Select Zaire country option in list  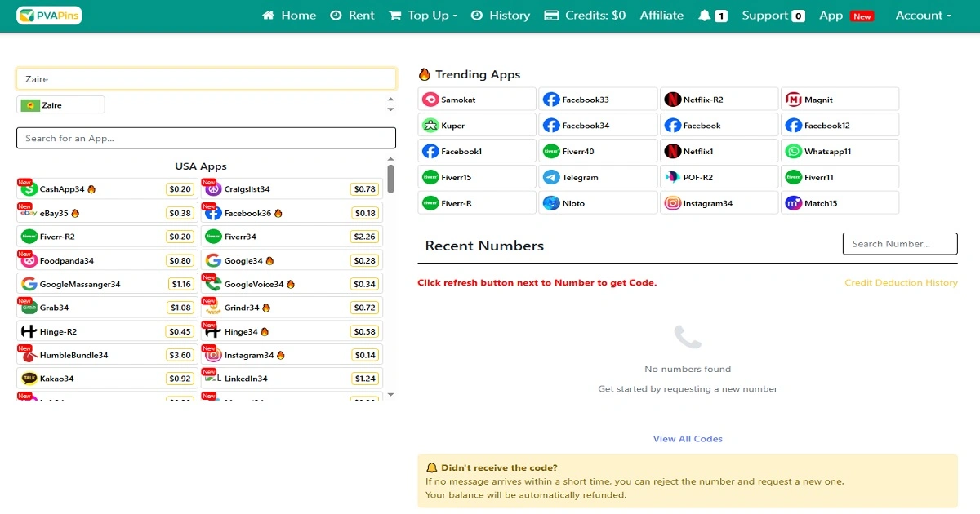point(60,105)
